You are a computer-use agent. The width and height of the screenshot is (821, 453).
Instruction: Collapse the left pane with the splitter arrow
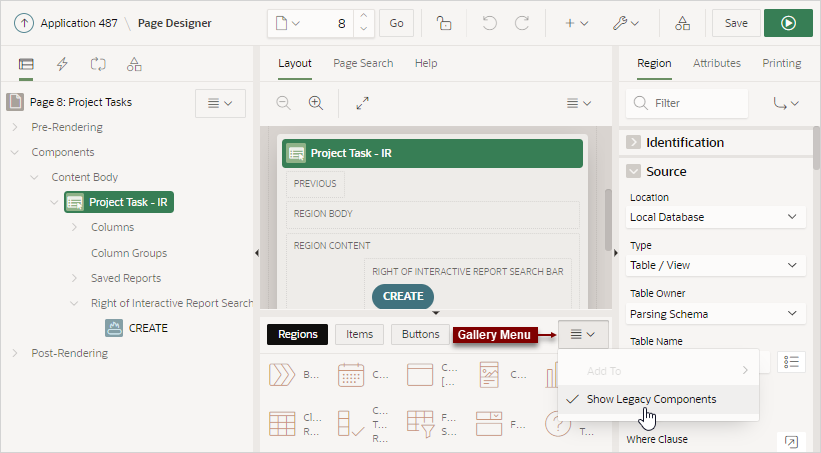pyautogui.click(x=257, y=253)
